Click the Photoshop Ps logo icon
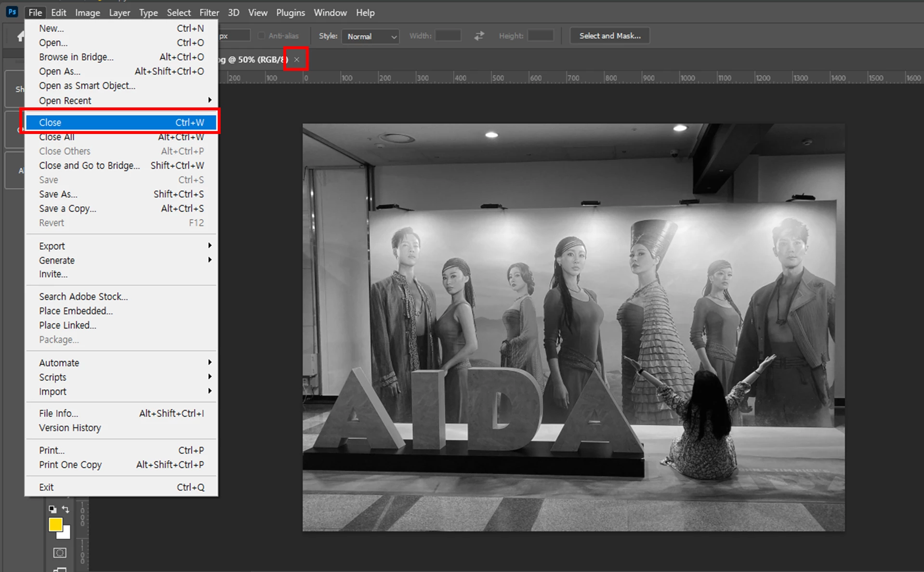The width and height of the screenshot is (924, 572). pyautogui.click(x=12, y=12)
